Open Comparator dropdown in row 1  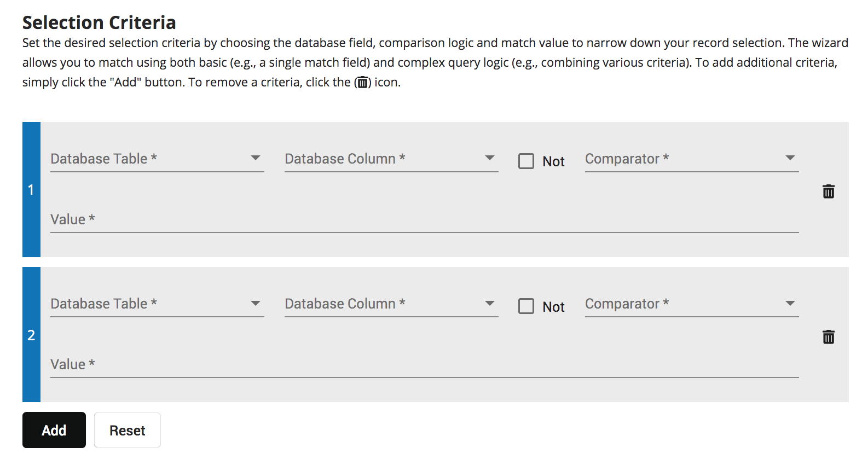click(691, 159)
